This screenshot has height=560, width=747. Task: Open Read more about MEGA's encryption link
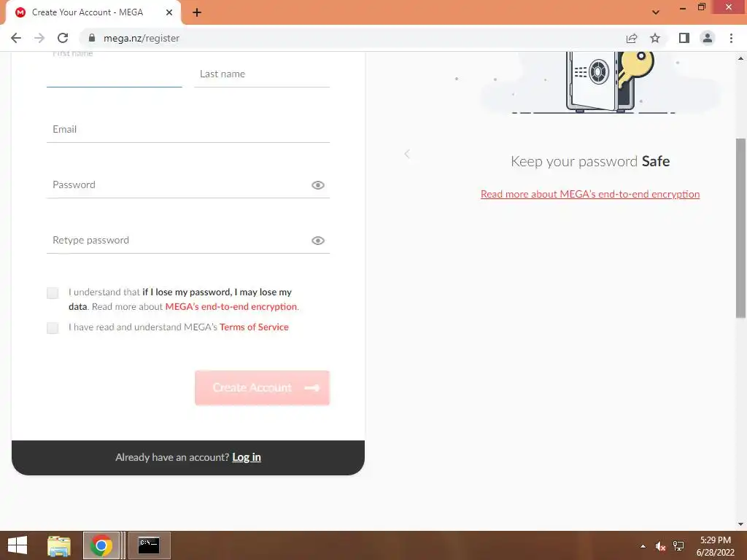590,194
